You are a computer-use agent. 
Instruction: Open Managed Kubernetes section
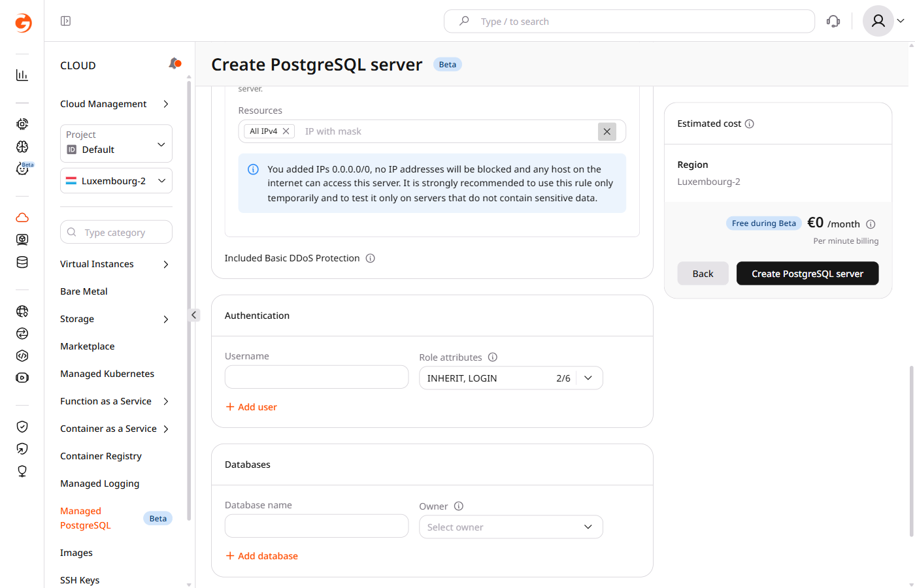[107, 374]
